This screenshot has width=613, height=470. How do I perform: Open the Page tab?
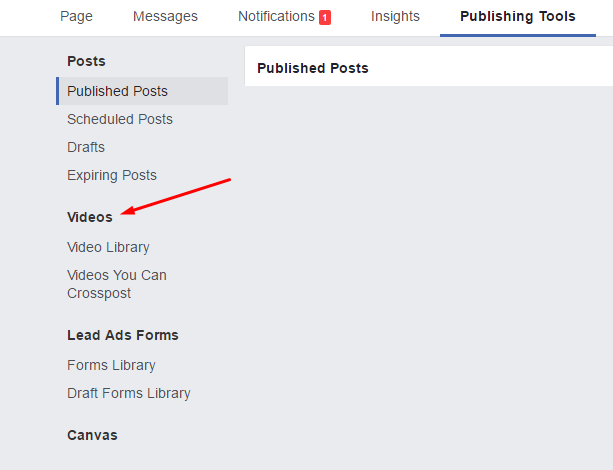pyautogui.click(x=76, y=16)
